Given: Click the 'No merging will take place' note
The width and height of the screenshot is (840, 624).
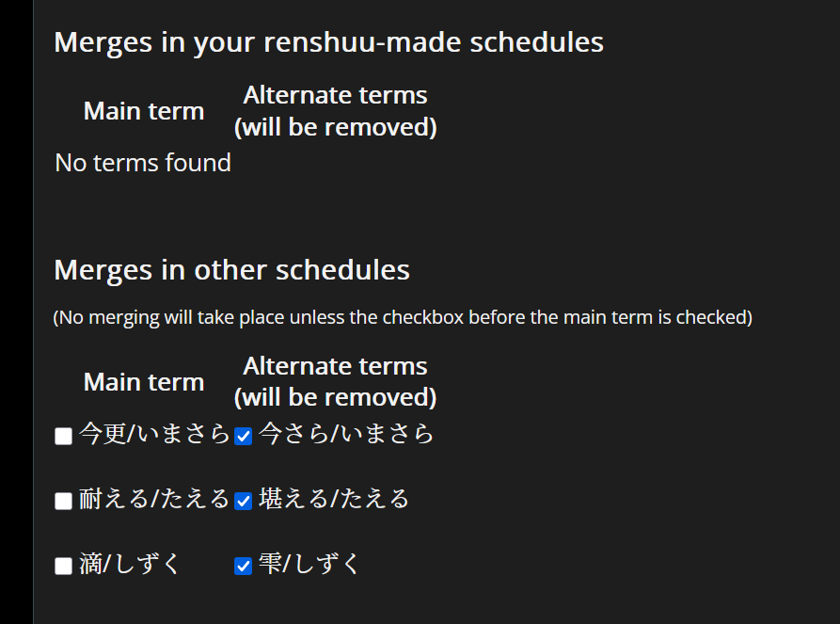Looking at the screenshot, I should pos(403,317).
